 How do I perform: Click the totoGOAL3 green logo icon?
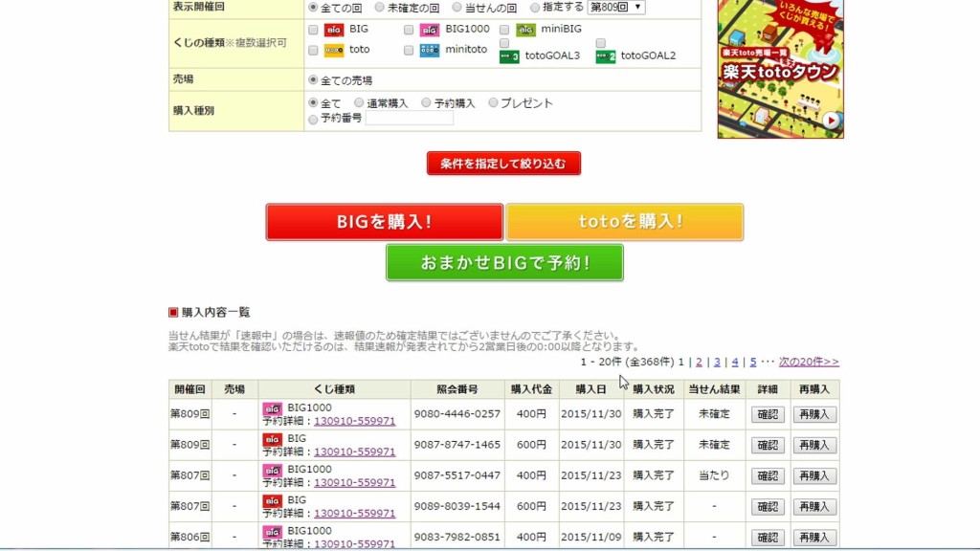pyautogui.click(x=509, y=56)
